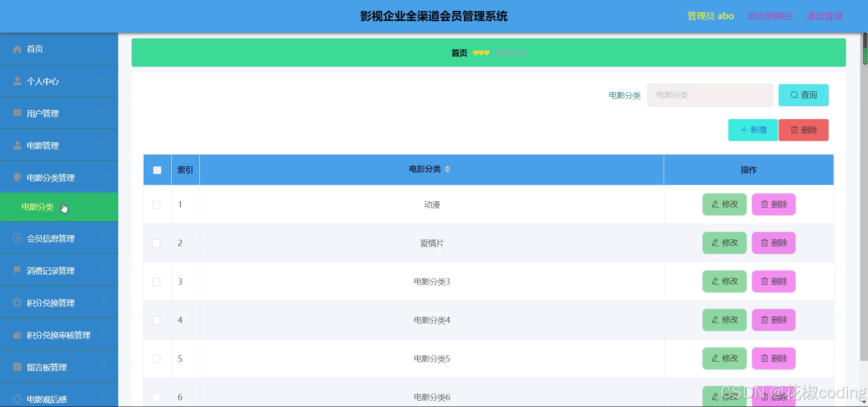Image resolution: width=868 pixels, height=407 pixels.
Task: Expand 电影管理 with its chevron arrow
Action: coord(103,144)
